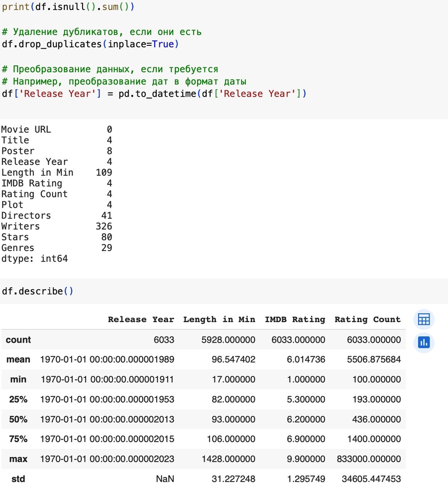
Task: Click the comment about Удаление дубликатов
Action: 102,32
